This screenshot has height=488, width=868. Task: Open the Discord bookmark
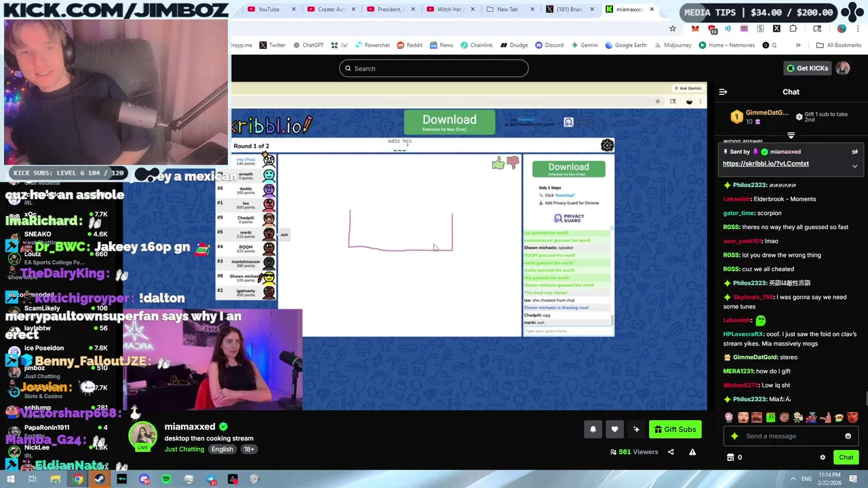pyautogui.click(x=549, y=45)
